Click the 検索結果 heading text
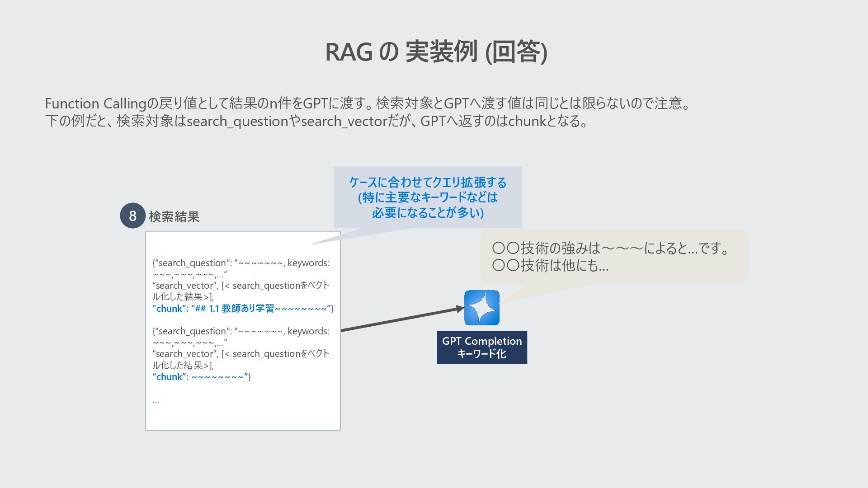 pos(174,217)
